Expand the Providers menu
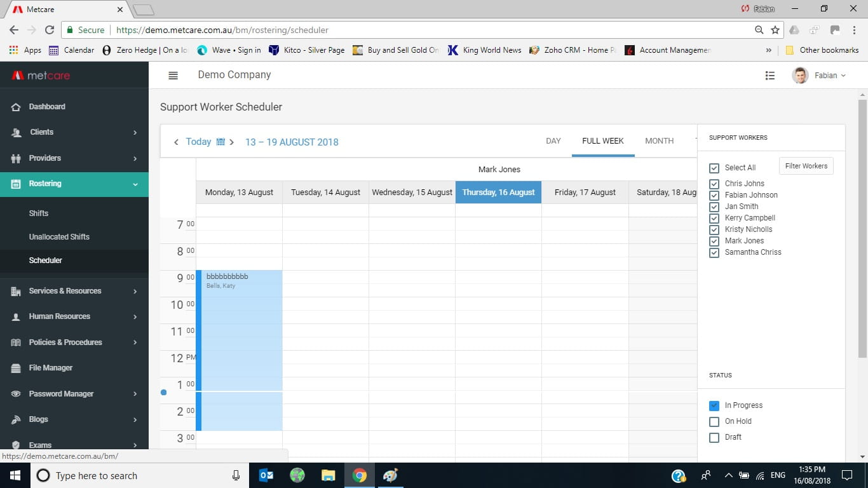Viewport: 868px width, 488px height. (x=74, y=158)
